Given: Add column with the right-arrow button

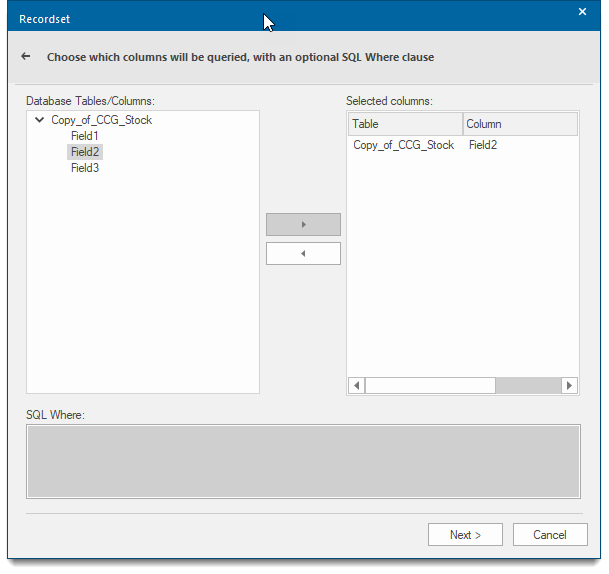Looking at the screenshot, I should [x=303, y=224].
